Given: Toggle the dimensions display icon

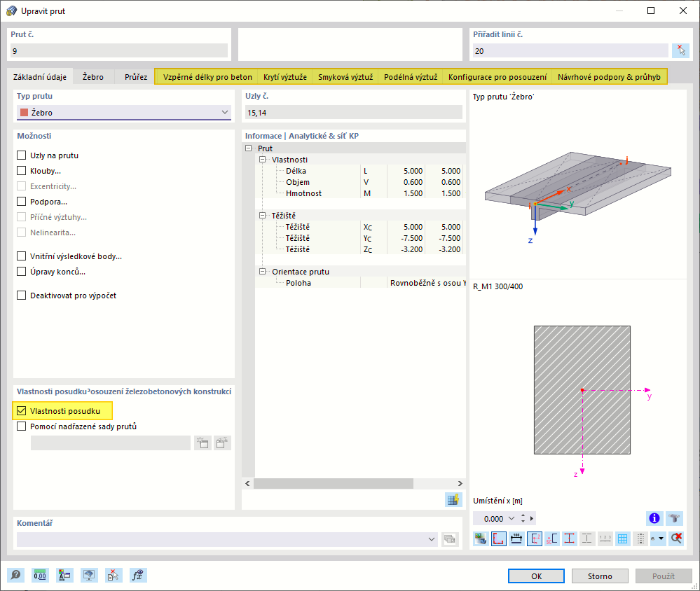Looking at the screenshot, I should point(516,538).
